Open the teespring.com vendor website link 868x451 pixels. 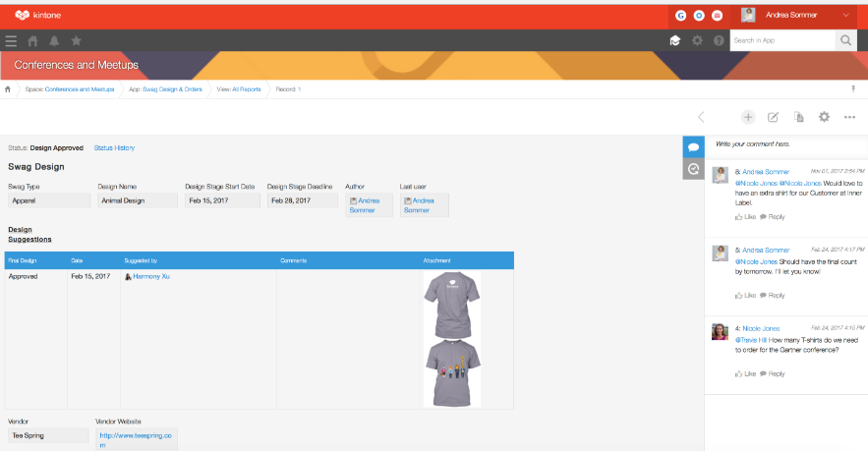tap(136, 439)
